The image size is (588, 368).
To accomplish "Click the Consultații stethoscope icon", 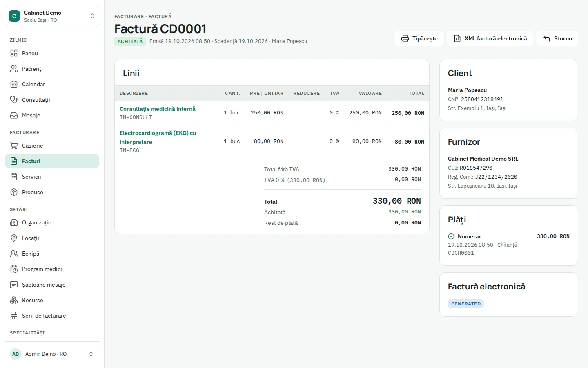I will pos(14,100).
